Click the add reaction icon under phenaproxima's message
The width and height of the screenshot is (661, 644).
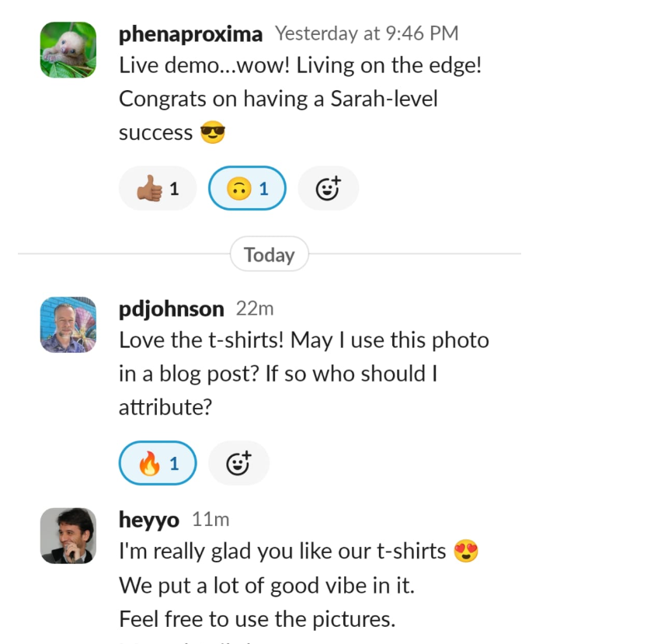[328, 188]
